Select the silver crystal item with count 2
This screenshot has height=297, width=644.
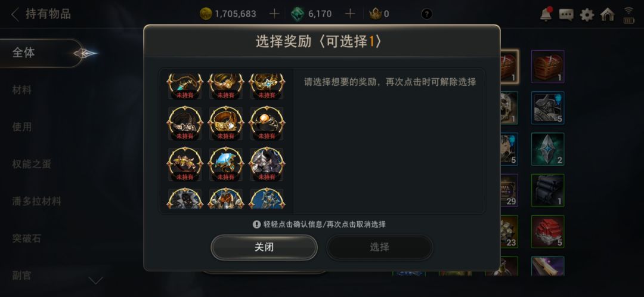547,149
